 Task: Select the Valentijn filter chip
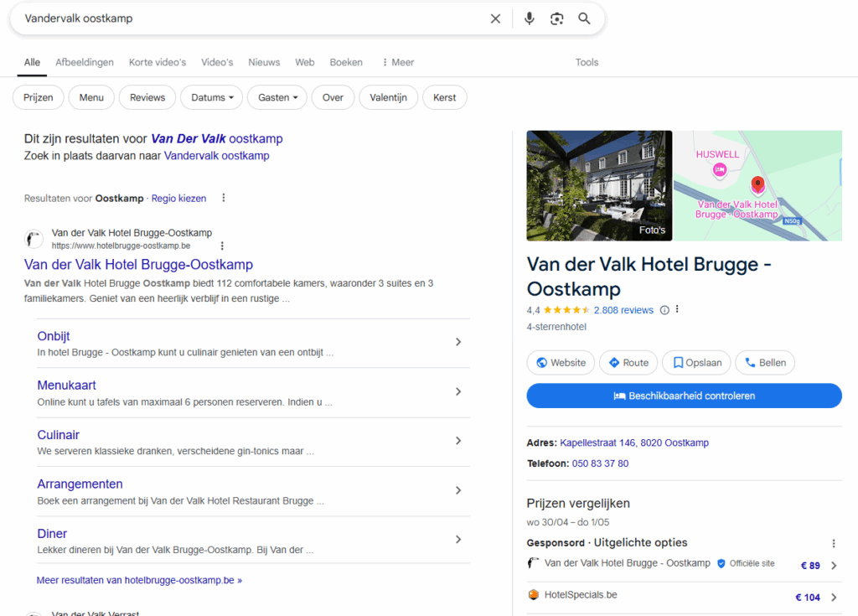(x=388, y=97)
